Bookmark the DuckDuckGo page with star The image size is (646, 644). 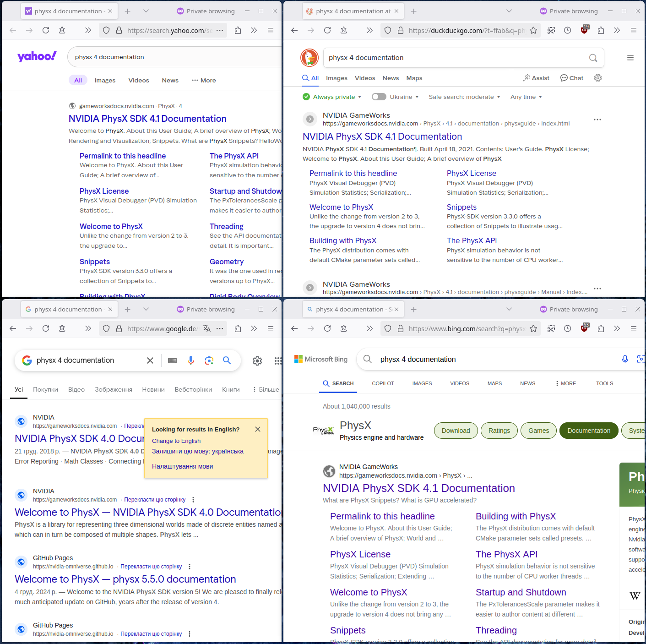tap(533, 30)
